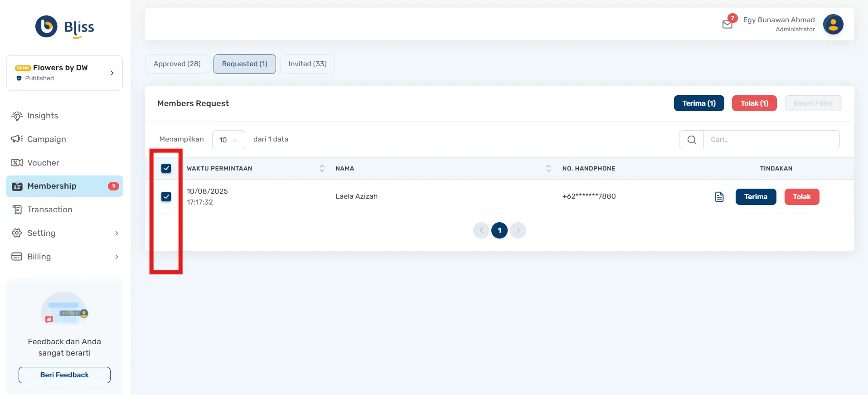Click the search magnifier icon

(x=691, y=140)
